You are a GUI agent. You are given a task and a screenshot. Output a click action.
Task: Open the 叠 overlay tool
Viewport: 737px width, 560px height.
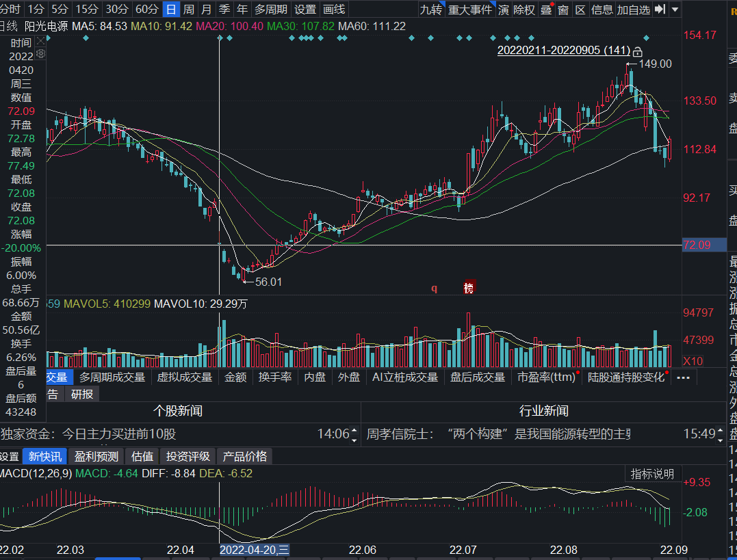[x=546, y=10]
